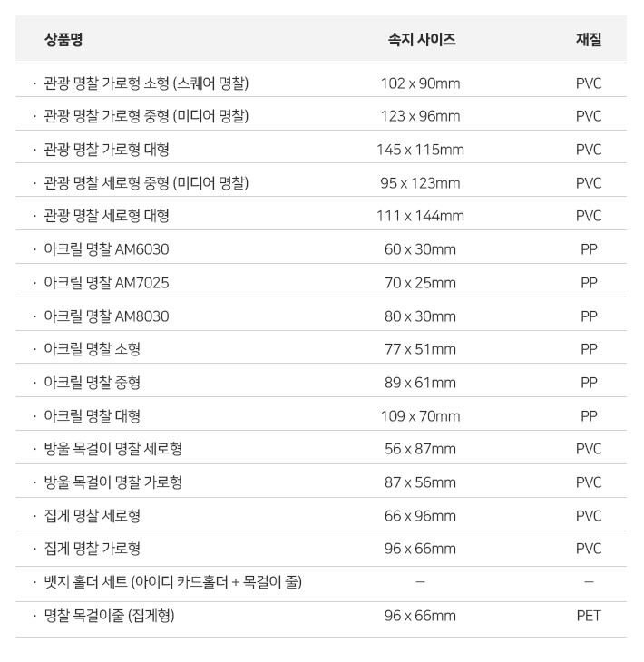Click the 70 x 25mm size value

[x=420, y=283]
